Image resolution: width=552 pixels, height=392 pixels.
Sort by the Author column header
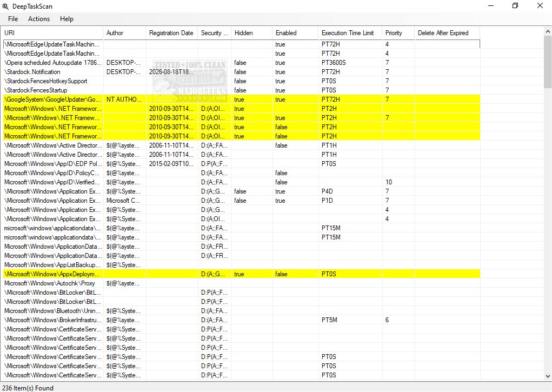pyautogui.click(x=124, y=33)
